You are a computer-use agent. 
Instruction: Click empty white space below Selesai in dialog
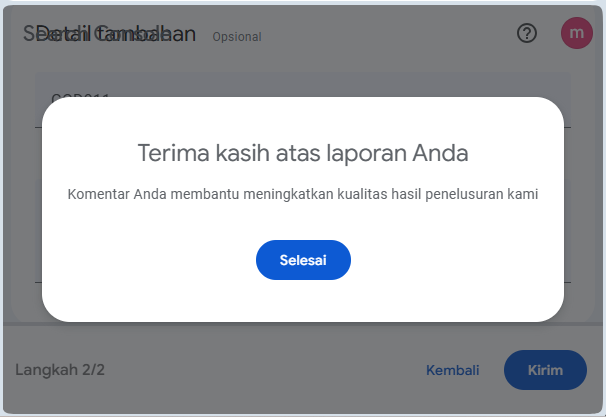coord(303,301)
